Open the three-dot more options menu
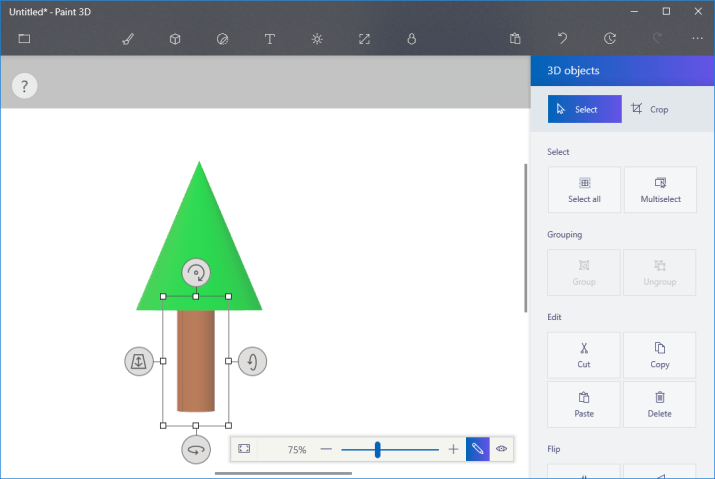715x479 pixels. tap(697, 39)
